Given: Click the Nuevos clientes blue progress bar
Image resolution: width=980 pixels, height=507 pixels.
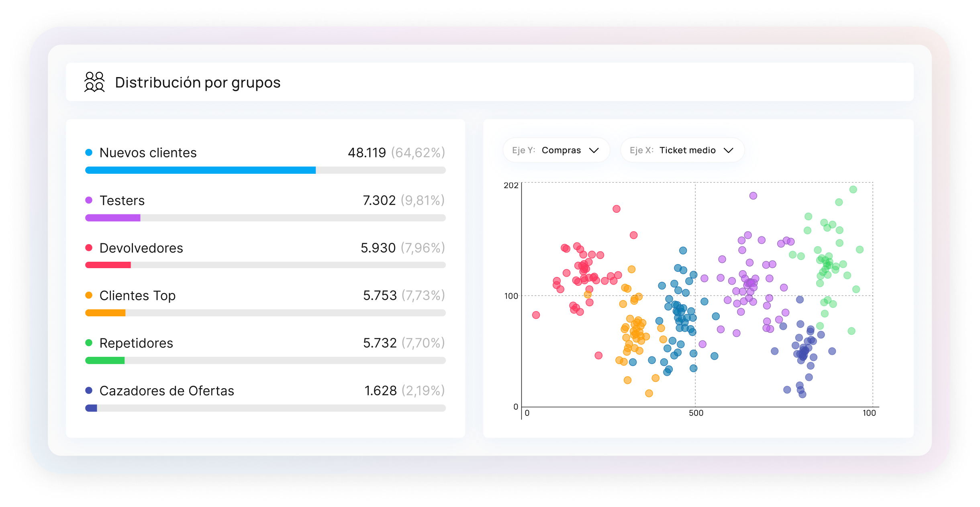Looking at the screenshot, I should pos(200,170).
